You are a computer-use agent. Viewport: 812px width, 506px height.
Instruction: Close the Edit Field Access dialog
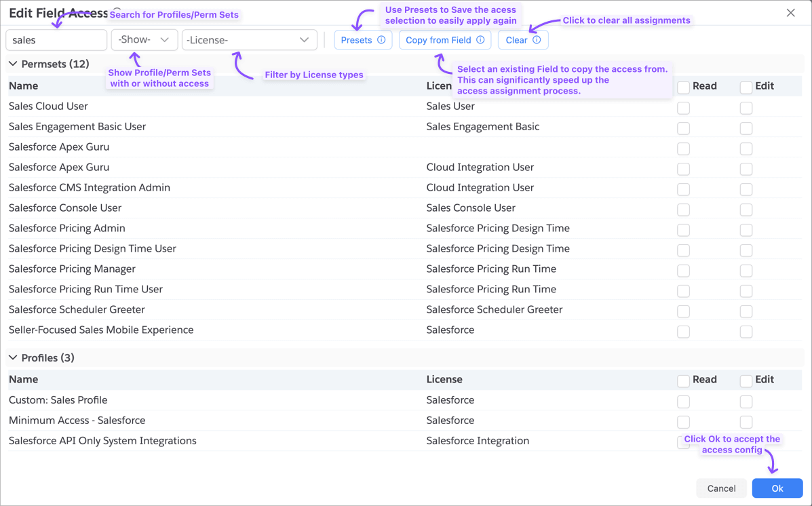pos(790,13)
